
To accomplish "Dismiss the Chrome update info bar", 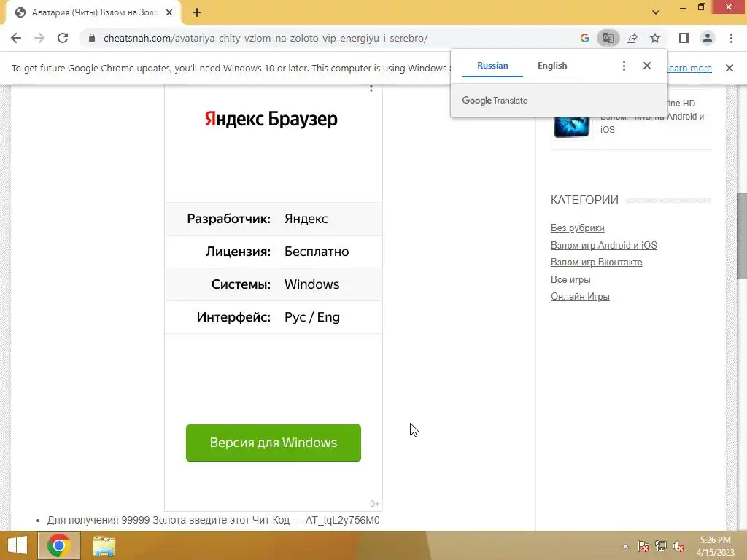I will [729, 68].
